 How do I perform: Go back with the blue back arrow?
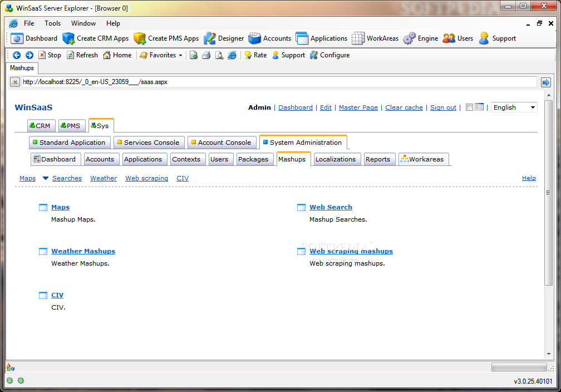point(17,55)
